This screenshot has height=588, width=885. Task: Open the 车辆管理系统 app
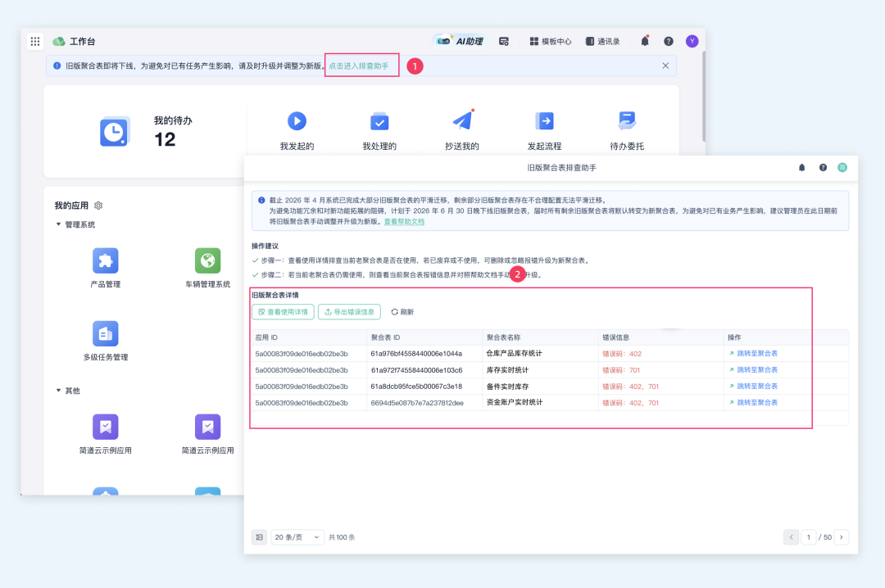(x=207, y=260)
